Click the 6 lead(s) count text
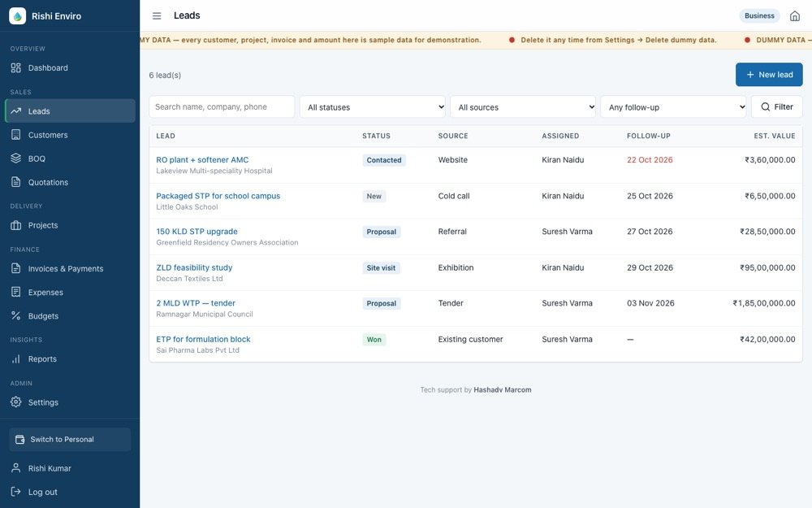This screenshot has width=812, height=508. tap(165, 75)
